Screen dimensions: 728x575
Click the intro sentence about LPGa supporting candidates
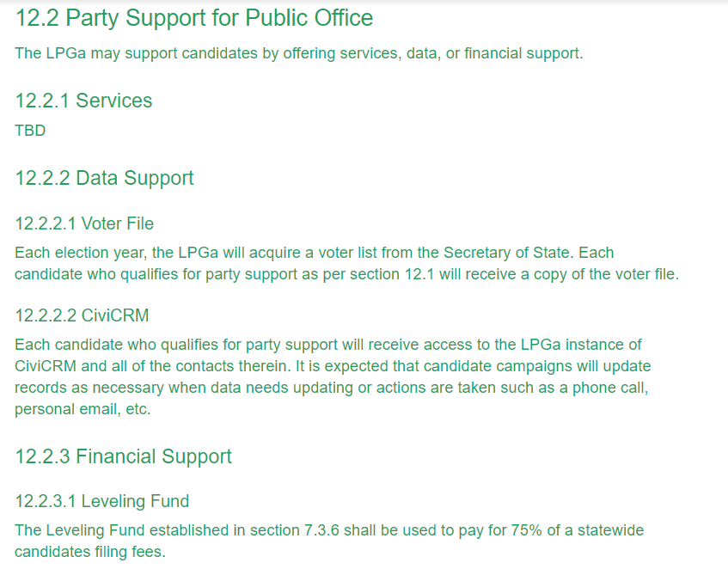point(299,54)
